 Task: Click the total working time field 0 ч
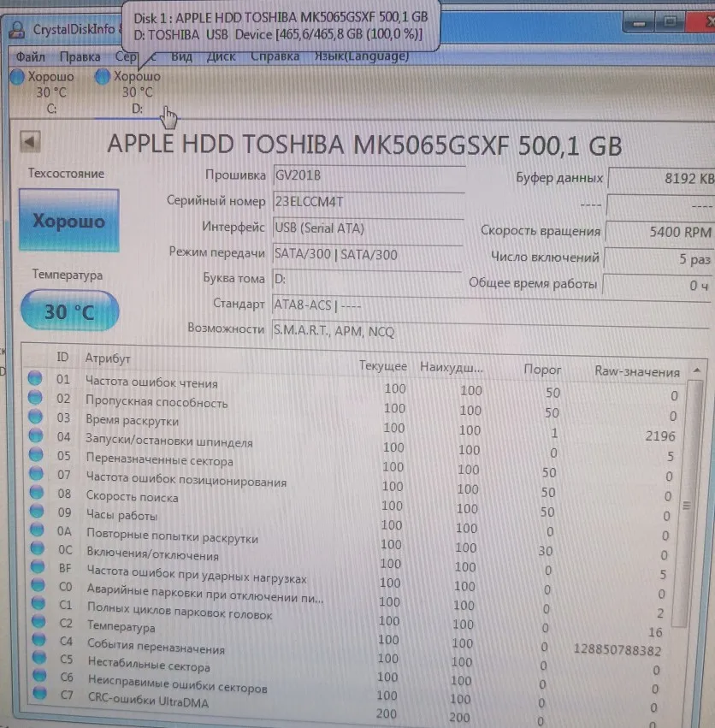658,284
